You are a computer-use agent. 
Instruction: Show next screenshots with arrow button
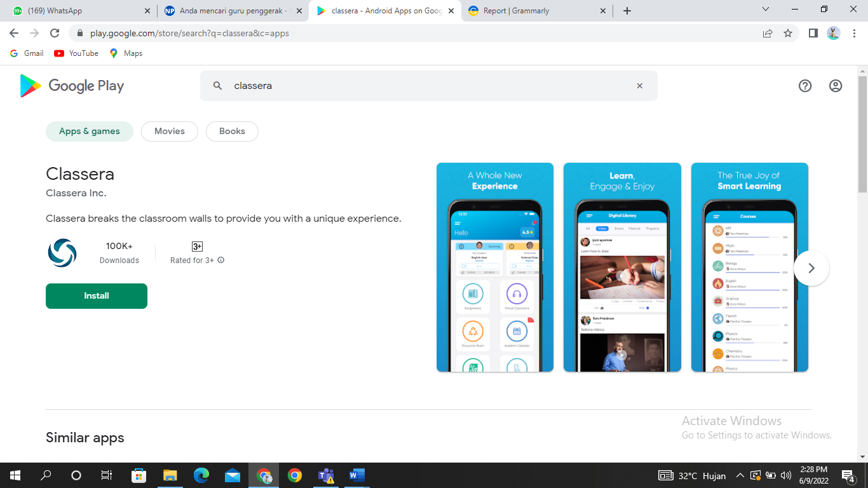pyautogui.click(x=811, y=268)
